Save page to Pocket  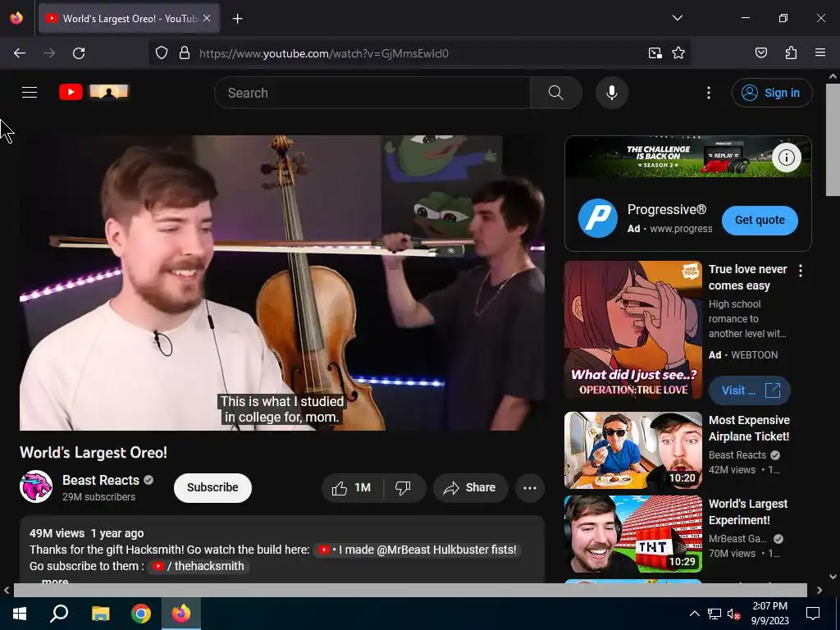tap(760, 52)
